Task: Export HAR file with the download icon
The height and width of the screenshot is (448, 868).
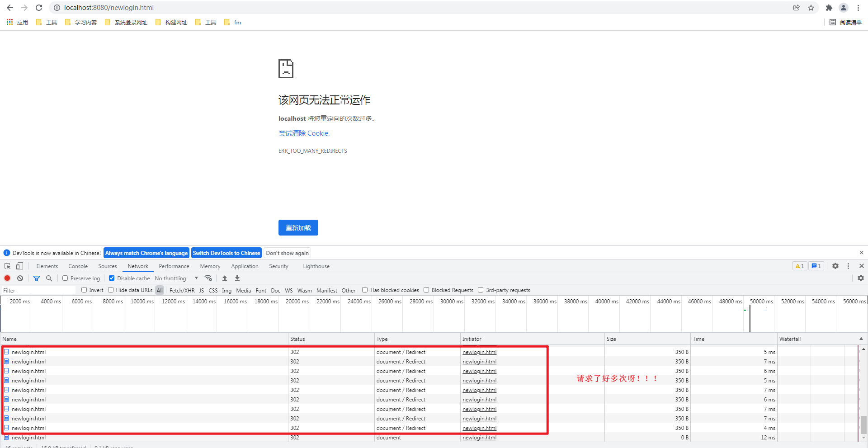Action: point(237,278)
